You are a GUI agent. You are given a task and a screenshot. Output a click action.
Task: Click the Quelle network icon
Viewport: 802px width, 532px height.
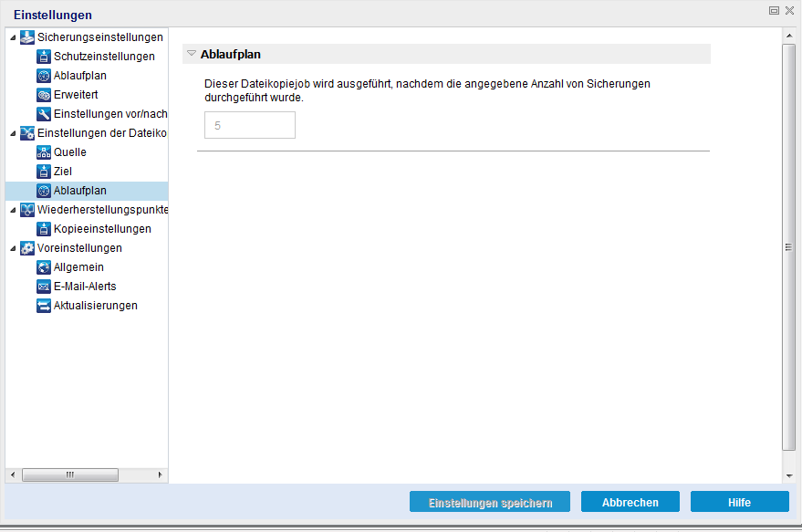(44, 152)
